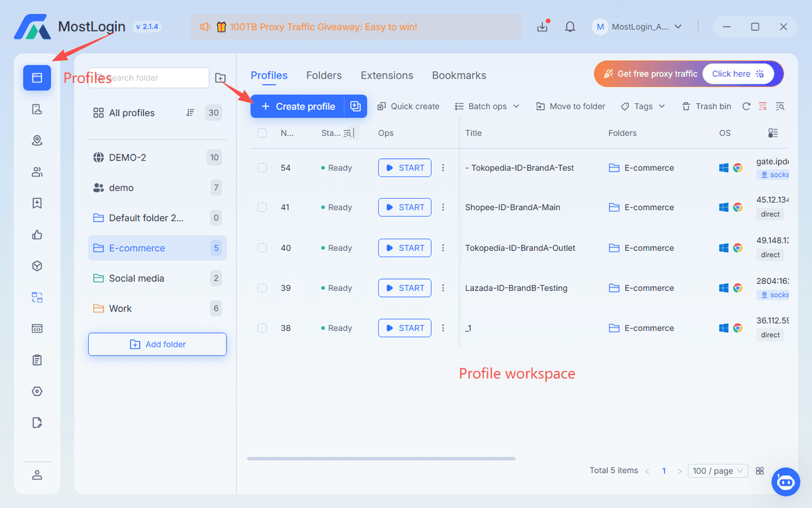Open more options for Lazada-ID-BrandB-Testing
This screenshot has width=812, height=508.
point(443,288)
